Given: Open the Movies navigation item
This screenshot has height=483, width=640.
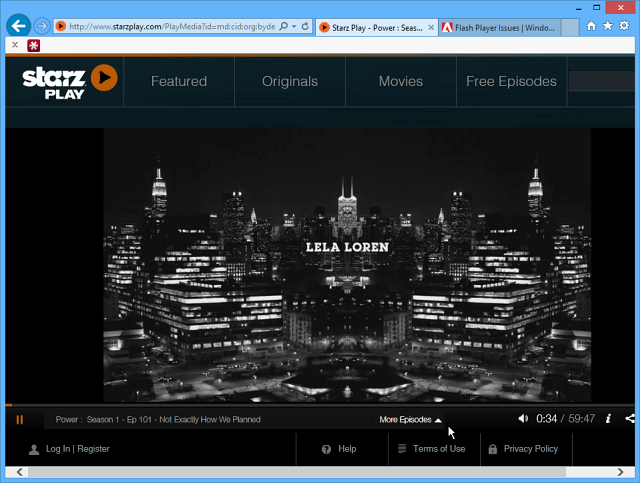Looking at the screenshot, I should [401, 81].
